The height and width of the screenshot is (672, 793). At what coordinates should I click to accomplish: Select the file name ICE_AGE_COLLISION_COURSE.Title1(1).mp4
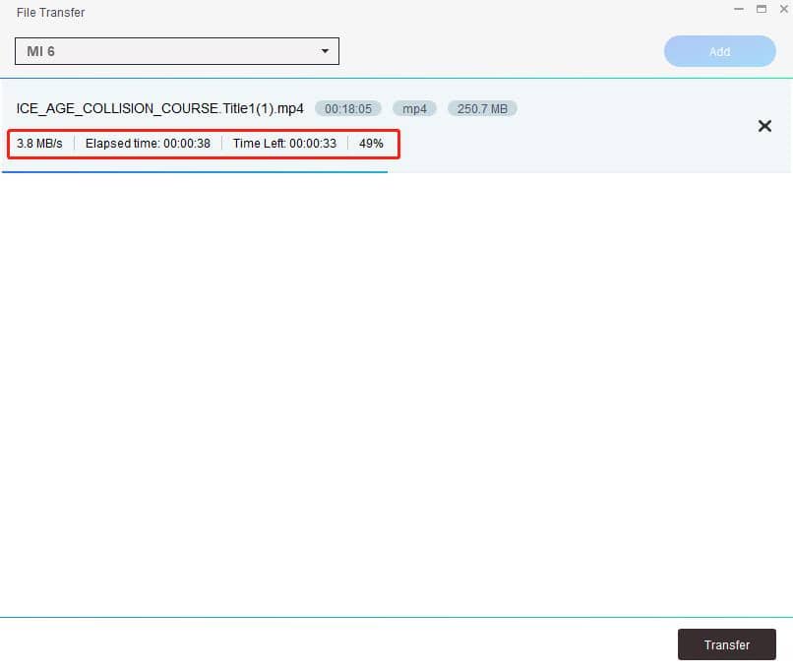tap(159, 108)
